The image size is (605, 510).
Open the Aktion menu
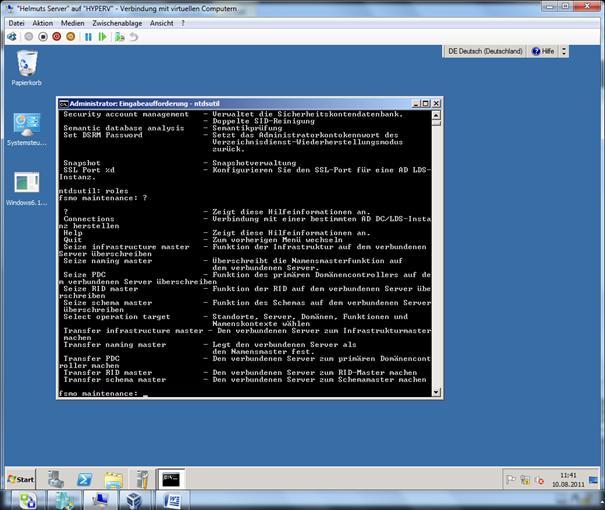click(x=43, y=22)
